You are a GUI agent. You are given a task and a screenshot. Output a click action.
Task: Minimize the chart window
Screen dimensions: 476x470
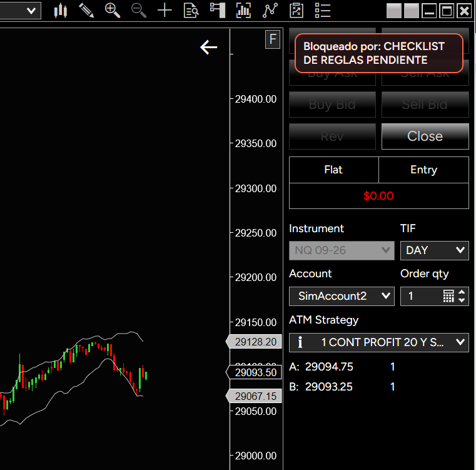tap(429, 11)
